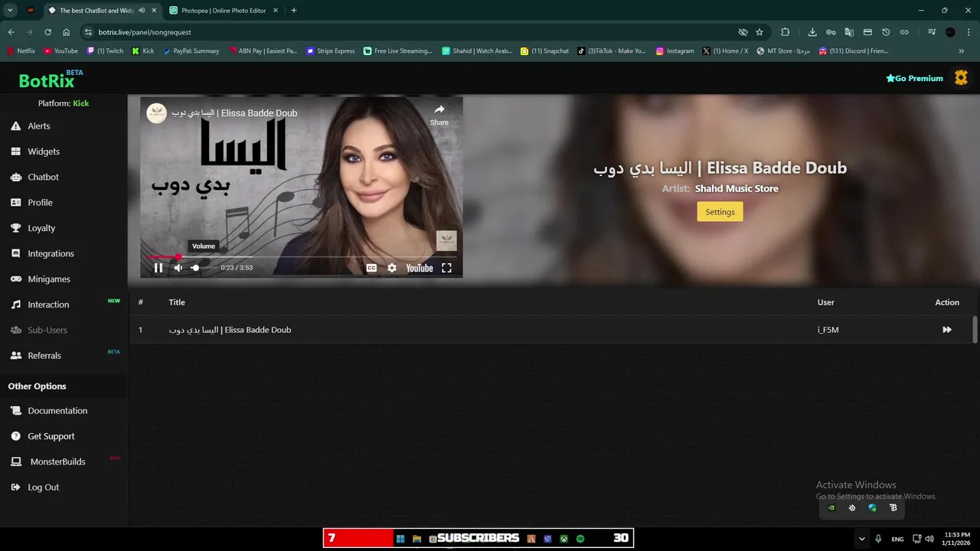Image resolution: width=980 pixels, height=551 pixels.
Task: Open Spotify from taskbar
Action: coord(580,539)
